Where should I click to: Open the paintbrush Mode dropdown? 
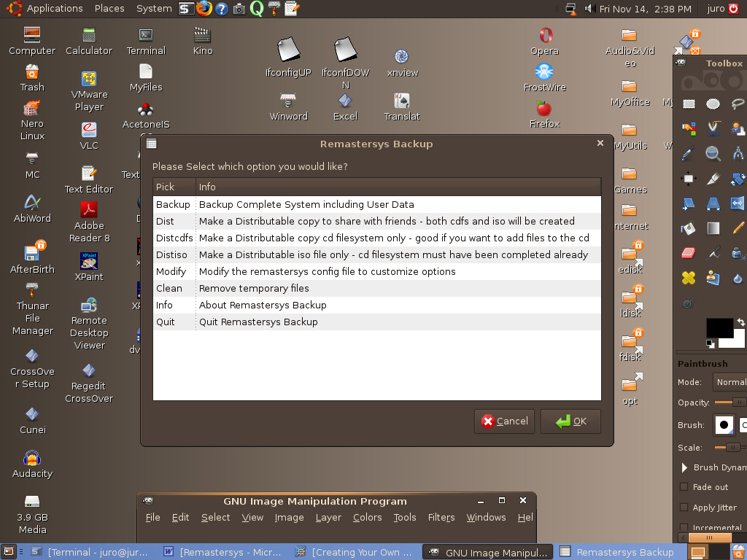[729, 382]
